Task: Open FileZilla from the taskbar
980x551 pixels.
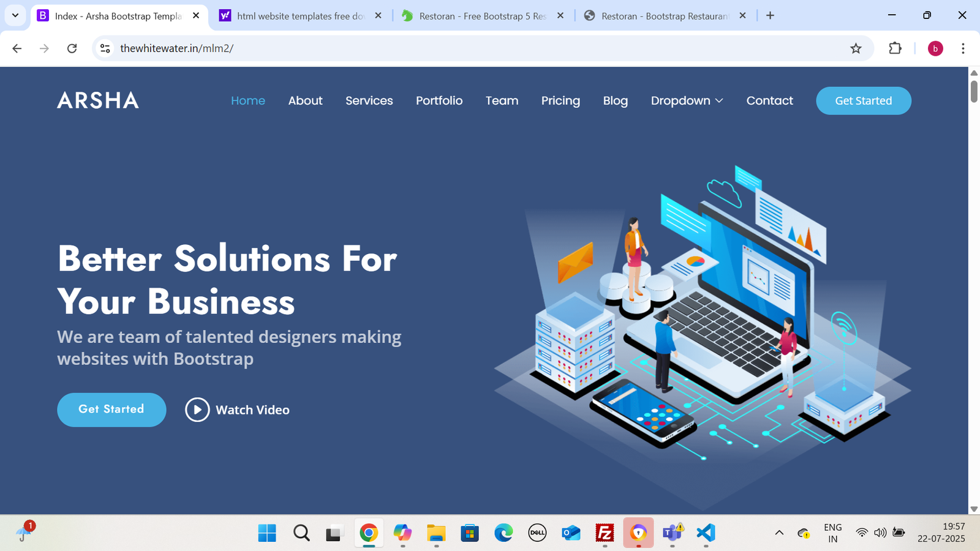Action: coord(605,533)
